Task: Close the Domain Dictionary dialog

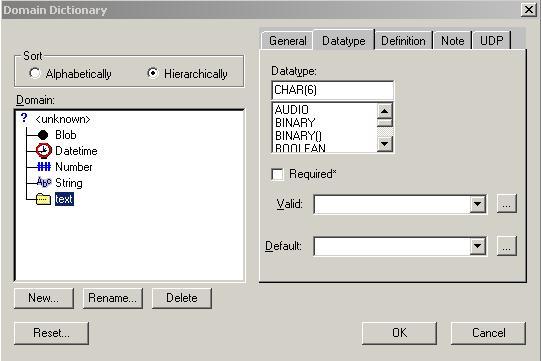Action: point(529,9)
